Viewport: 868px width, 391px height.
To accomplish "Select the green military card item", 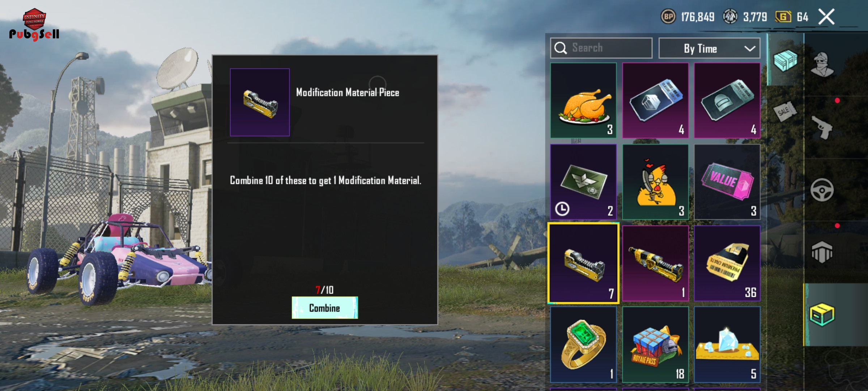I will (583, 182).
